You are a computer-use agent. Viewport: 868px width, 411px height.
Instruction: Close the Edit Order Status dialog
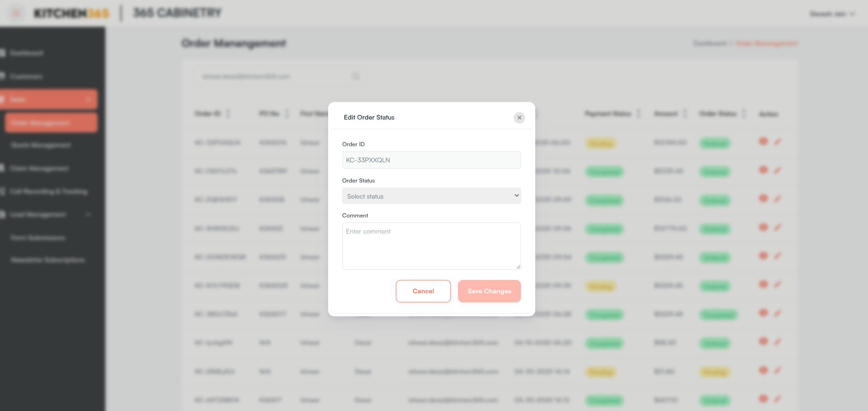tap(519, 118)
